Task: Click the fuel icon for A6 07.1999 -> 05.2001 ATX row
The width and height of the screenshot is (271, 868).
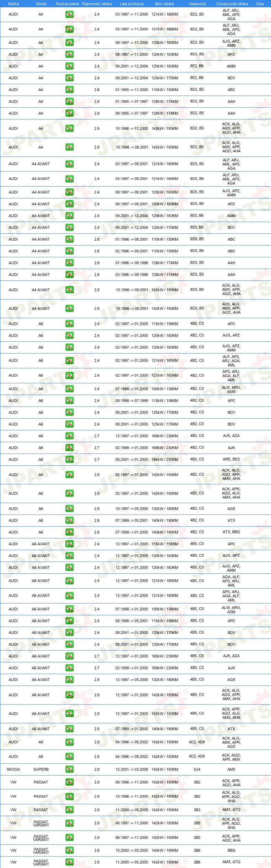Action: click(x=69, y=520)
